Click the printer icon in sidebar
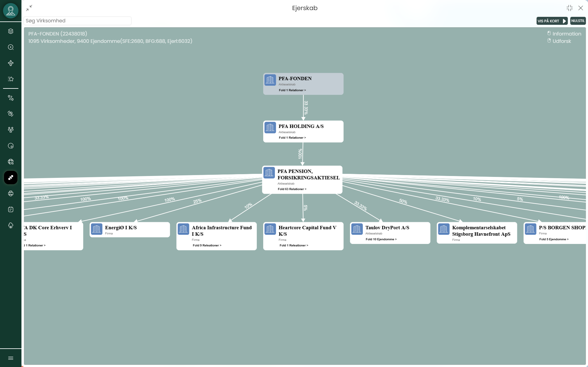Image resolution: width=588 pixels, height=367 pixels. (11, 193)
